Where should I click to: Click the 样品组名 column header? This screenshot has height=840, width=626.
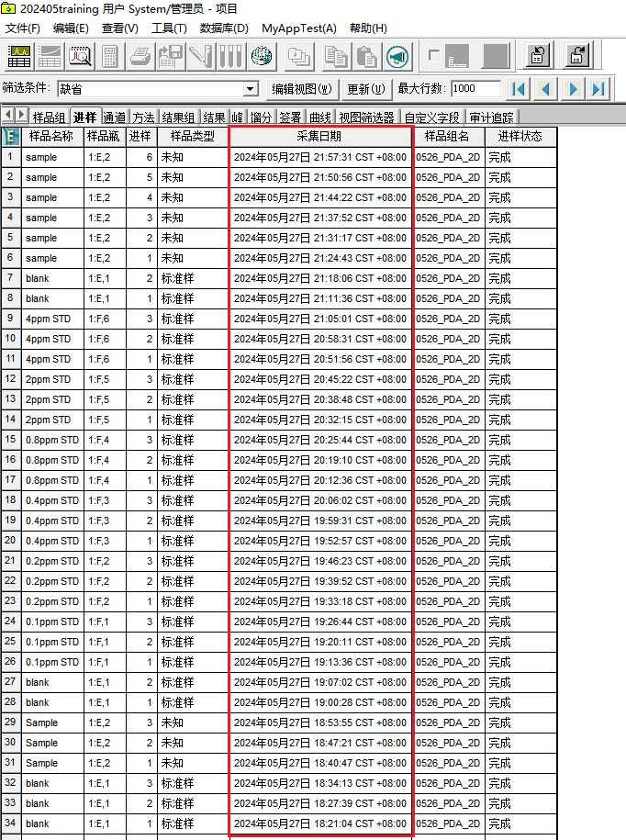coord(447,137)
